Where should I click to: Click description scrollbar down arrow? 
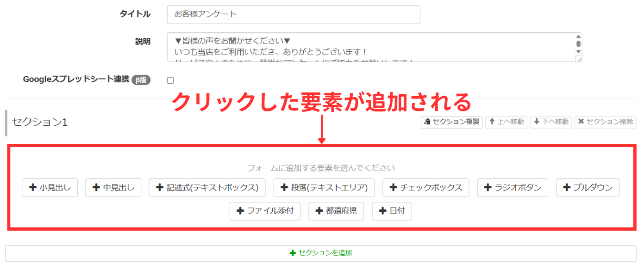(578, 51)
